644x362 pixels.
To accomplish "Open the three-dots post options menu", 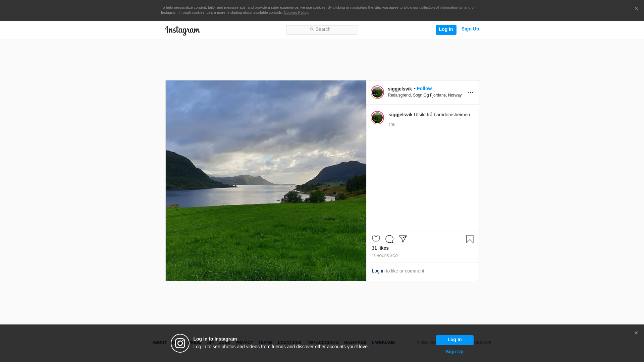I will 470,93.
